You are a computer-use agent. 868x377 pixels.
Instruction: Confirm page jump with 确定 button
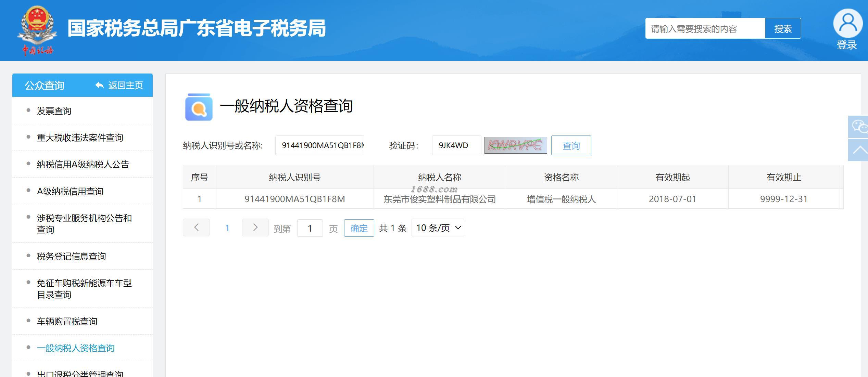359,228
